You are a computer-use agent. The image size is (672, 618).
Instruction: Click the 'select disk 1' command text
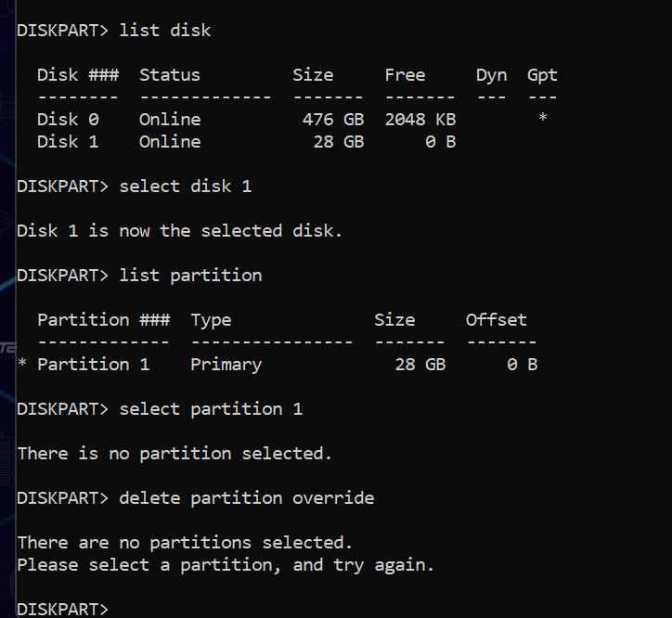tap(186, 186)
